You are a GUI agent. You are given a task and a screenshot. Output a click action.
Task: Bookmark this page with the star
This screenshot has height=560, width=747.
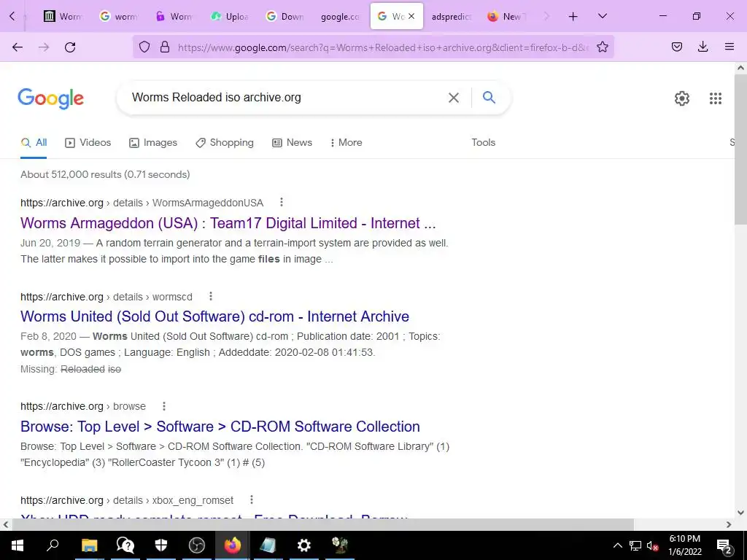[602, 47]
